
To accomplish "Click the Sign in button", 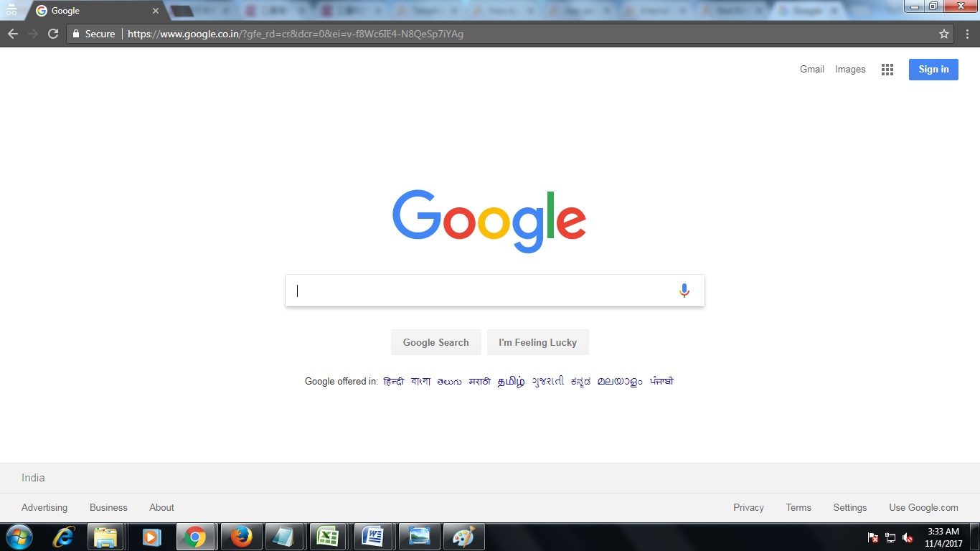I will click(933, 69).
